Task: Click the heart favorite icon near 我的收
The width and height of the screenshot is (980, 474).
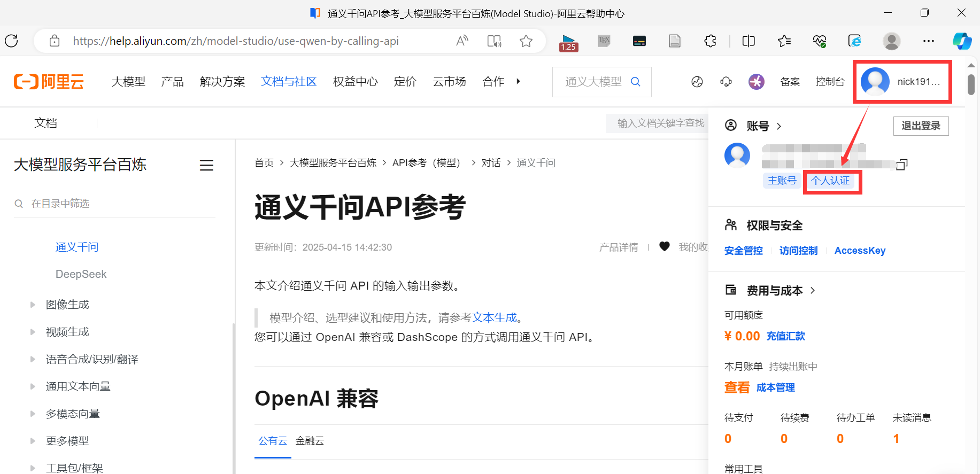Action: point(665,246)
